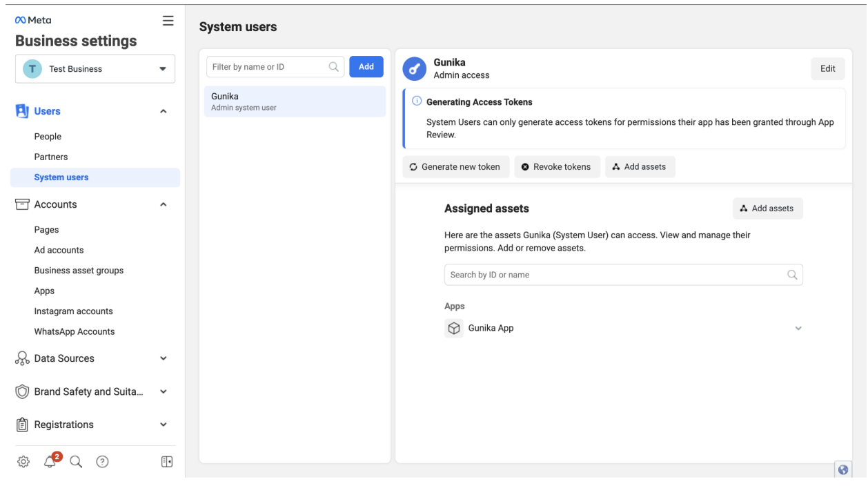Click Revoke tokens
The height and width of the screenshot is (486, 868).
click(557, 167)
